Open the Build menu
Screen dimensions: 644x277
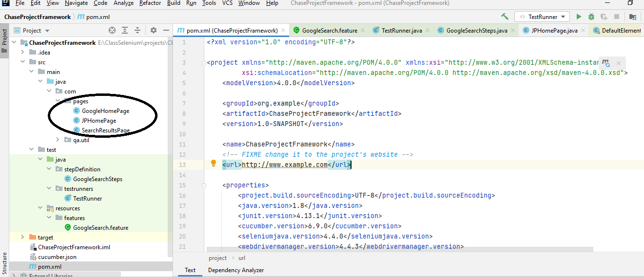(x=174, y=3)
